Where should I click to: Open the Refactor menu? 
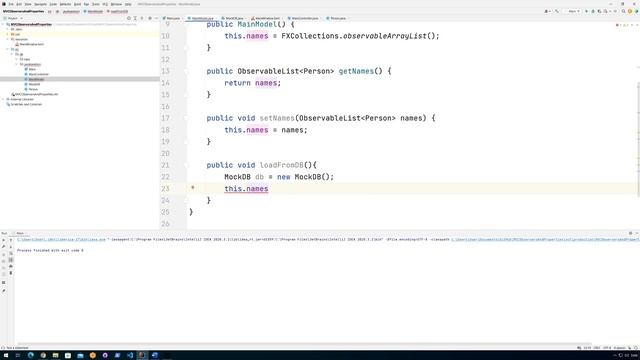65,4
